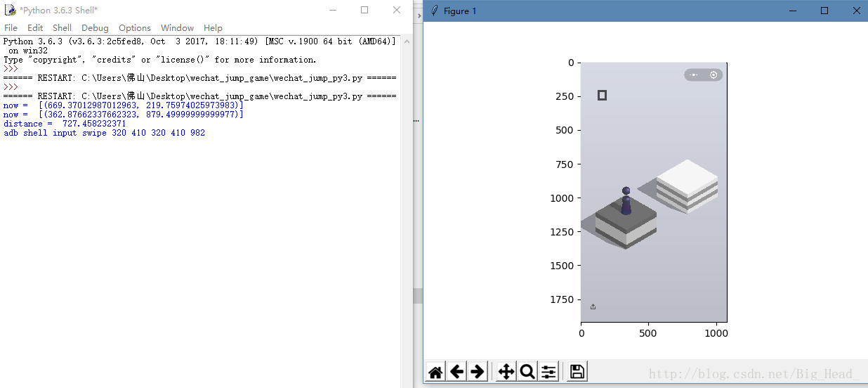The width and height of the screenshot is (868, 388).
Task: Go back to the previous view
Action: (x=456, y=372)
